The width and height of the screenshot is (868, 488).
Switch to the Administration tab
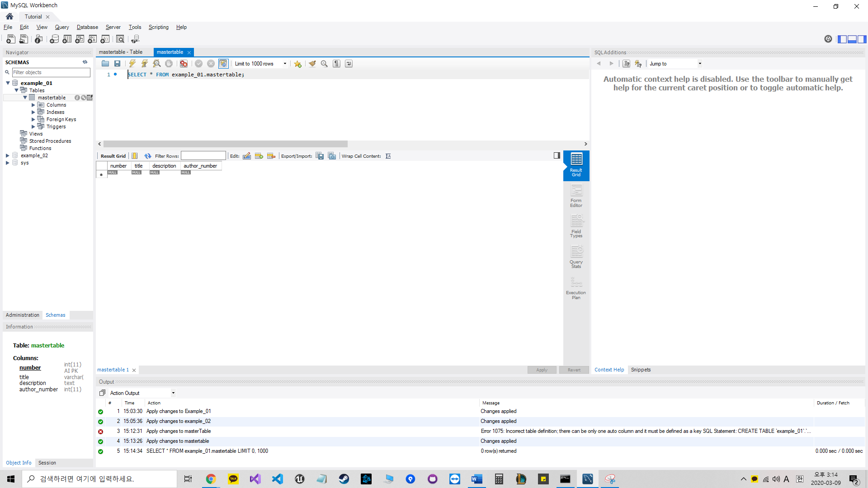(23, 315)
